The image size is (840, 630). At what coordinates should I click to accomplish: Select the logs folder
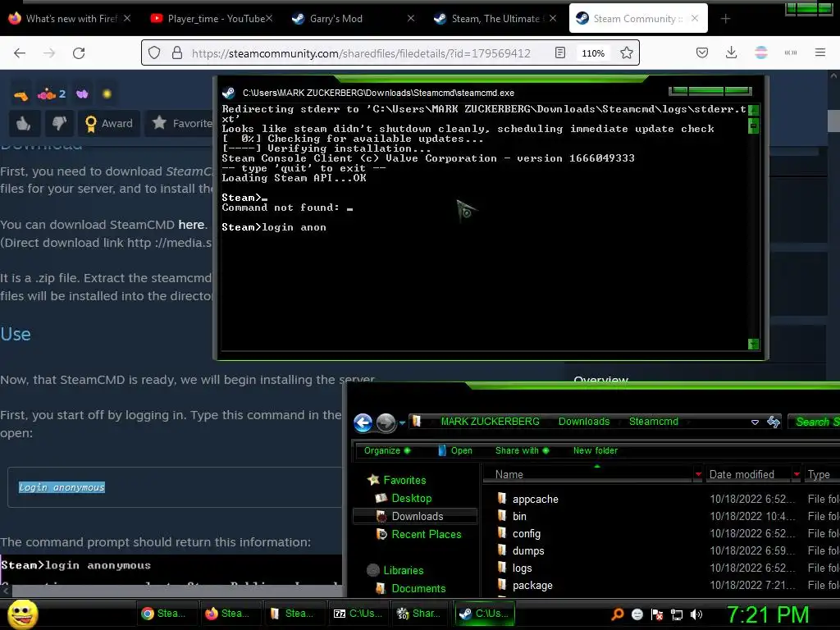(522, 568)
